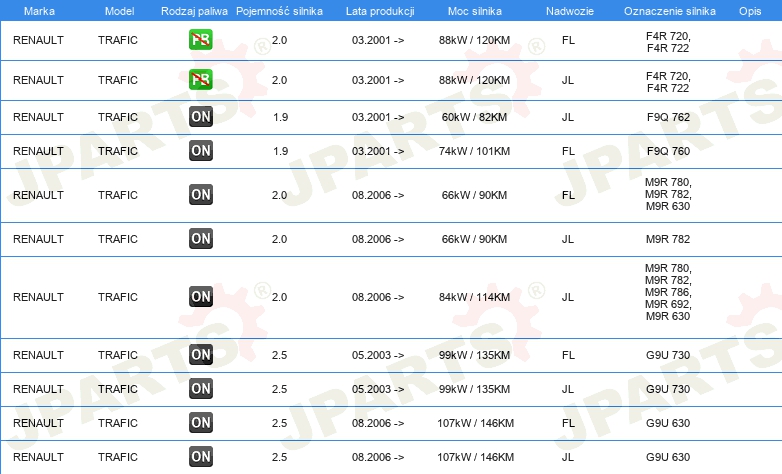Viewport: 782px width, 474px height.
Task: Click G9U 730 in the JL 99kW row
Action: coord(668,389)
